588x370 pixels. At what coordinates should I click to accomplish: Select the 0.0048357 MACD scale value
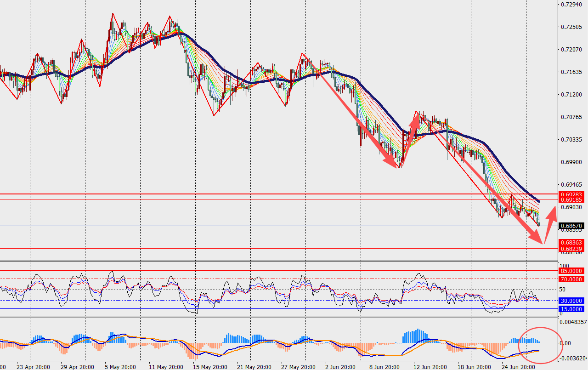[573, 322]
